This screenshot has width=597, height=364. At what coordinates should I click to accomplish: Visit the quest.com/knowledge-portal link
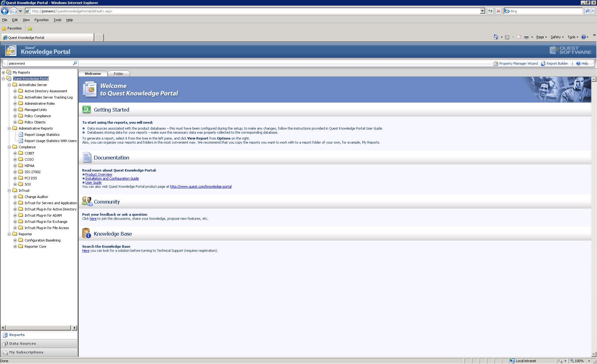coord(201,187)
